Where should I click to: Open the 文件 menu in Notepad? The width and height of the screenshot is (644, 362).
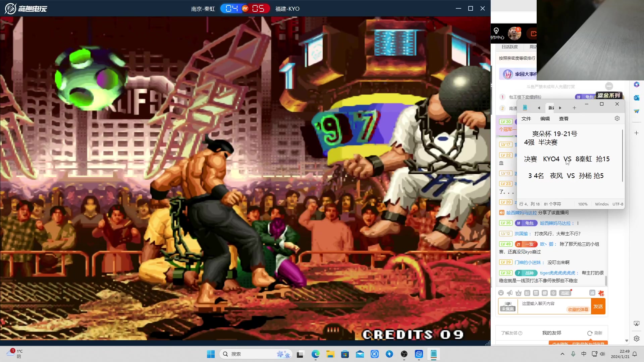tap(526, 119)
